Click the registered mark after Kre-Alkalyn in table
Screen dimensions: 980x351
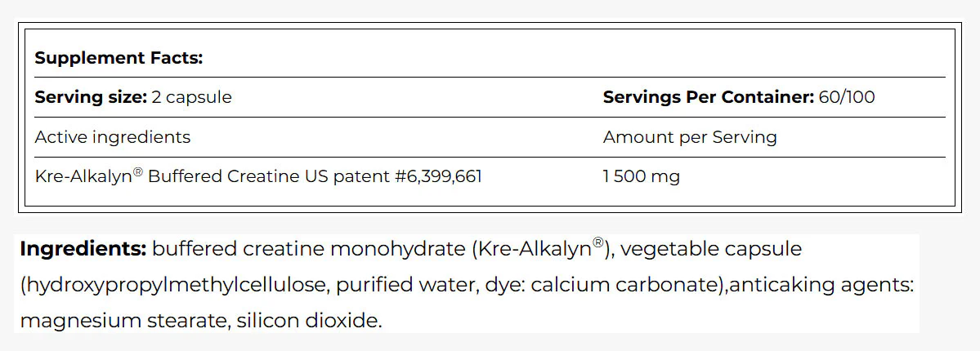coord(138,173)
